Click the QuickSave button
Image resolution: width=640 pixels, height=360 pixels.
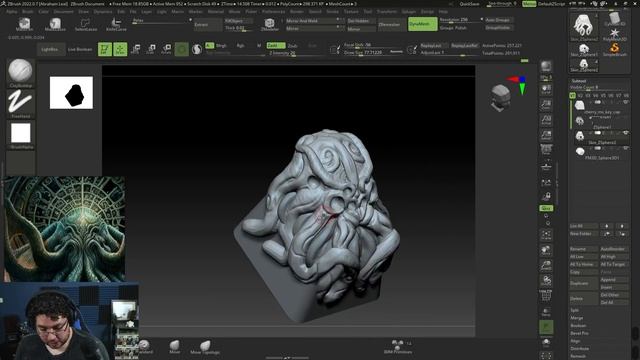pyautogui.click(x=469, y=4)
